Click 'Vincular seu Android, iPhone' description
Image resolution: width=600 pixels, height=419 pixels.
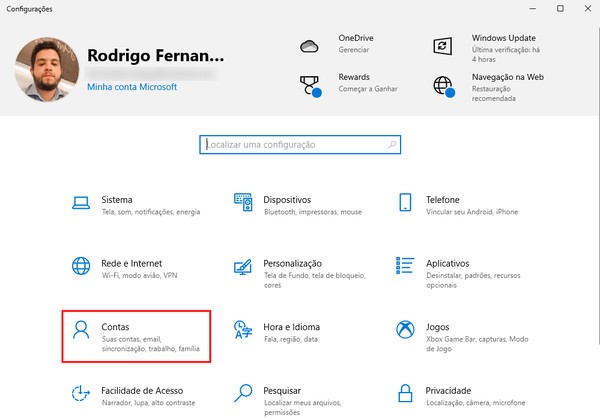[x=472, y=212]
